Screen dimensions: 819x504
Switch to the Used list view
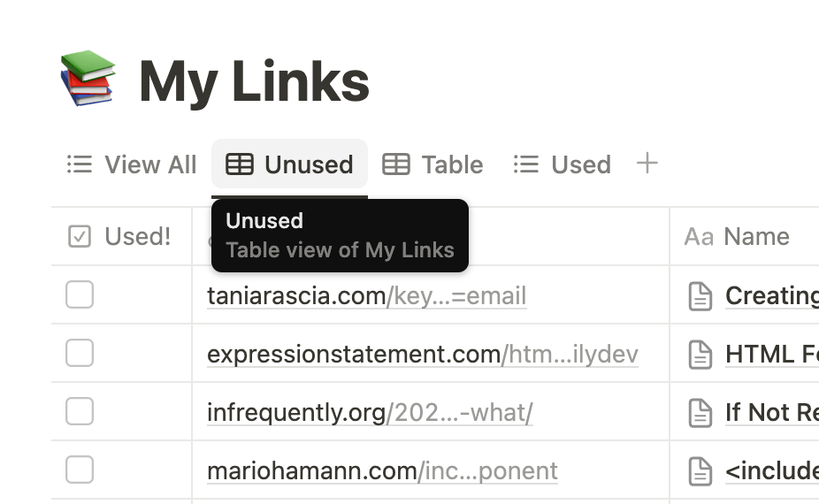coord(563,164)
